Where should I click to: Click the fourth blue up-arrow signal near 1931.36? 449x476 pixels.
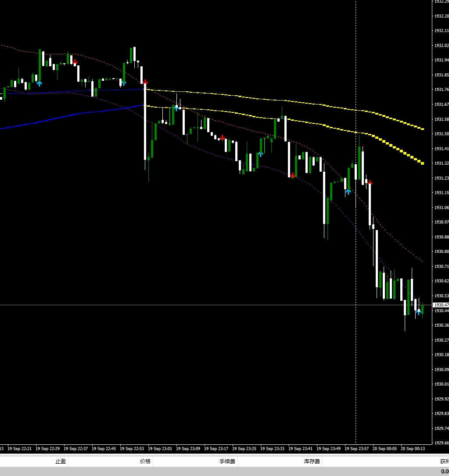(260, 154)
